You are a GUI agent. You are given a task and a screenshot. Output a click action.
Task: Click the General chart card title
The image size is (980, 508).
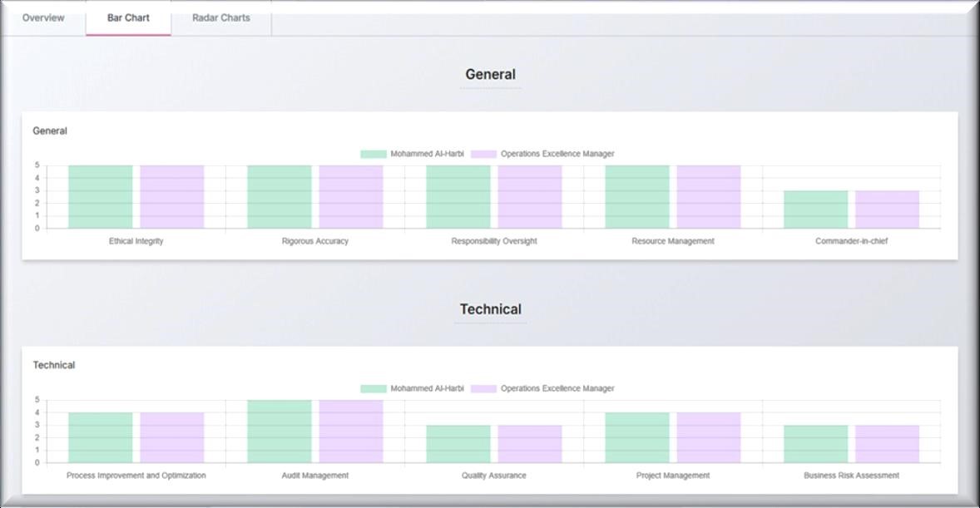point(50,131)
